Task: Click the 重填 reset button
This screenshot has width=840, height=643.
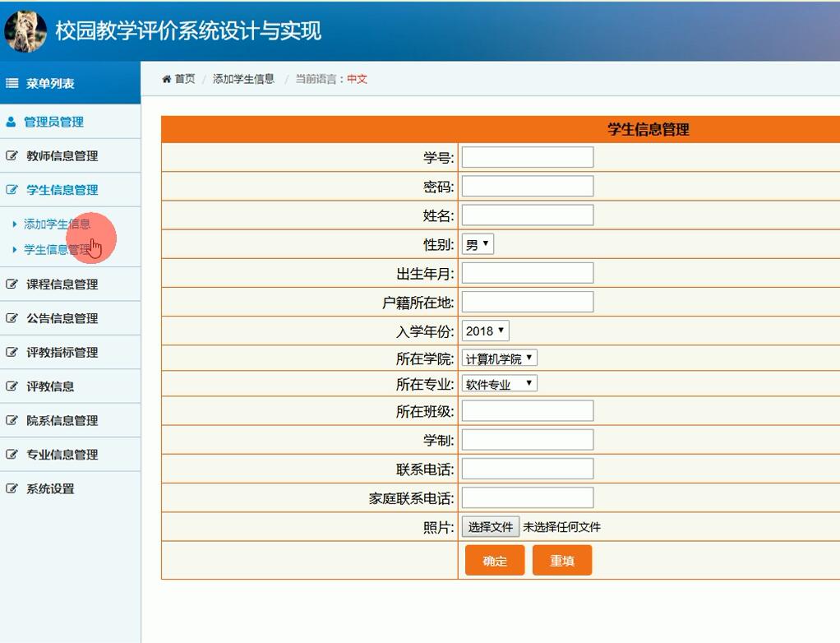Action: coord(562,561)
